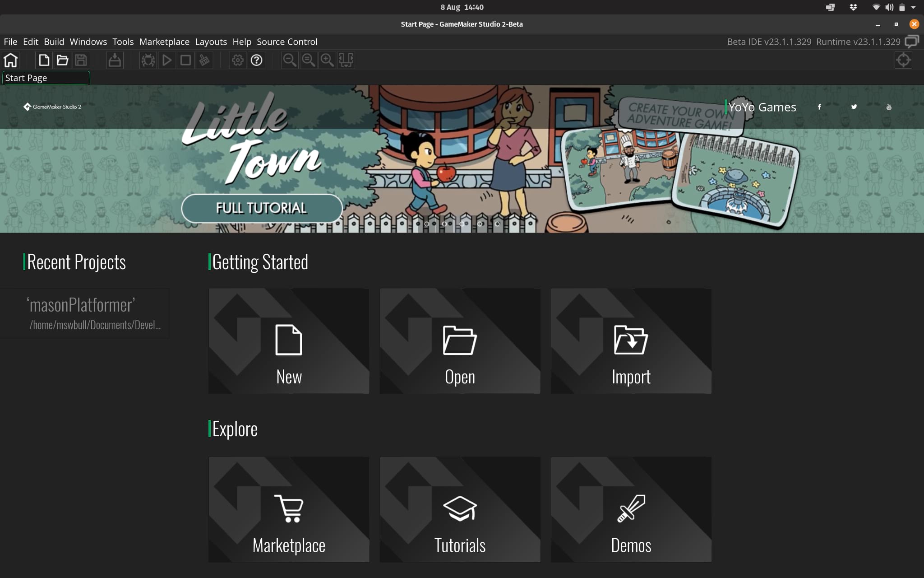Screen dimensions: 924x578
Task: Select the second banner carousel dot
Action: pyautogui.click(x=444, y=224)
